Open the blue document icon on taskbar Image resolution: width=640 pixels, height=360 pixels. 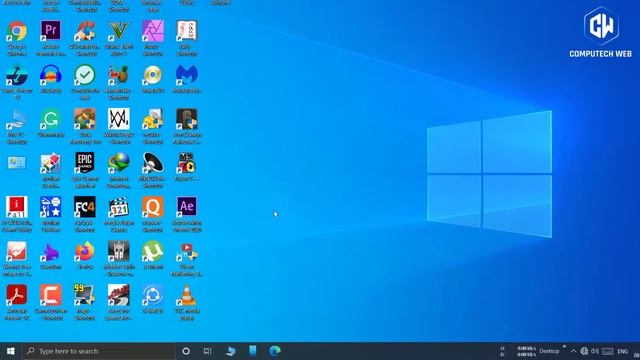click(x=253, y=351)
